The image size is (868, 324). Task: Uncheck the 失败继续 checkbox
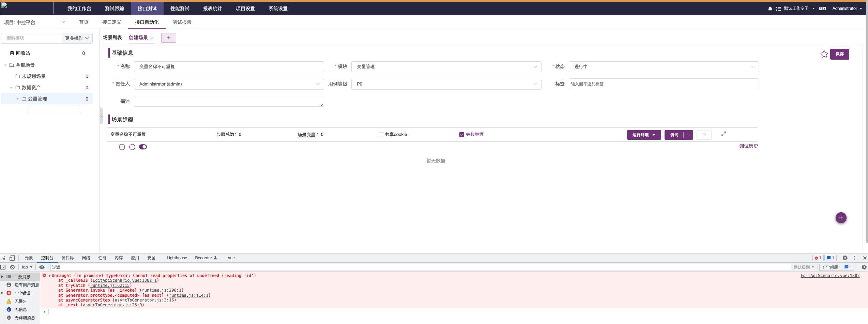coord(462,134)
